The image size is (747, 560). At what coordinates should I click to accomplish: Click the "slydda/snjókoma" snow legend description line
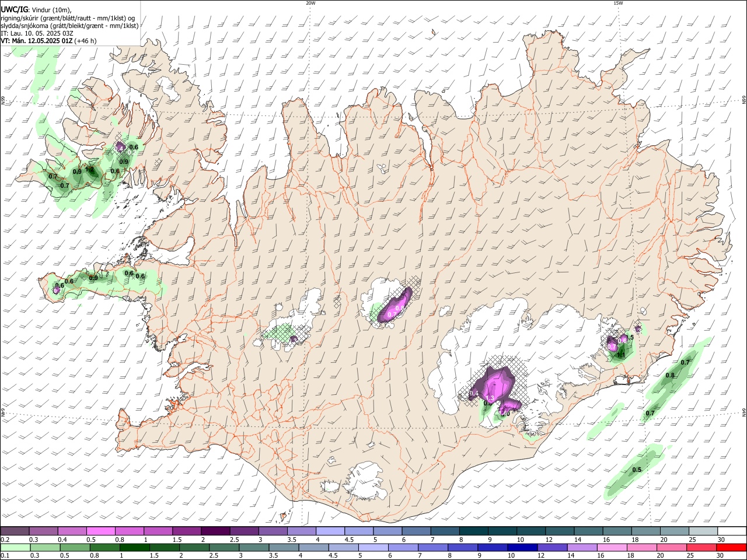click(69, 26)
